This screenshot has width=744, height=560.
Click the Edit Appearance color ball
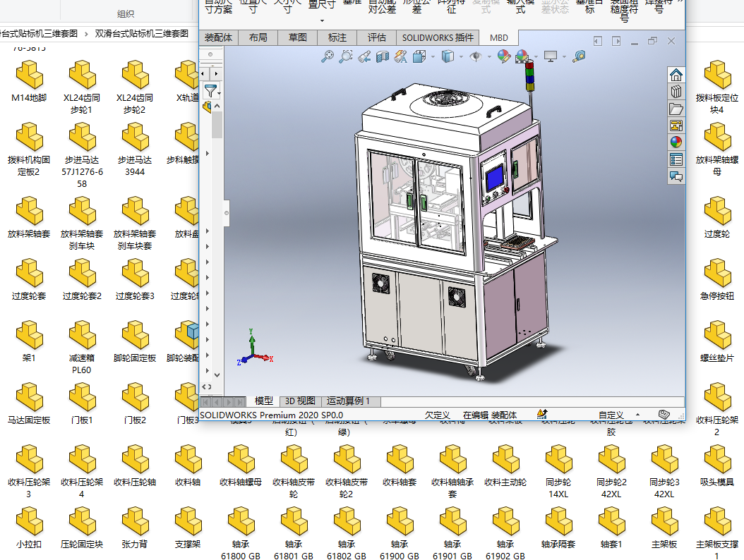pyautogui.click(x=504, y=56)
